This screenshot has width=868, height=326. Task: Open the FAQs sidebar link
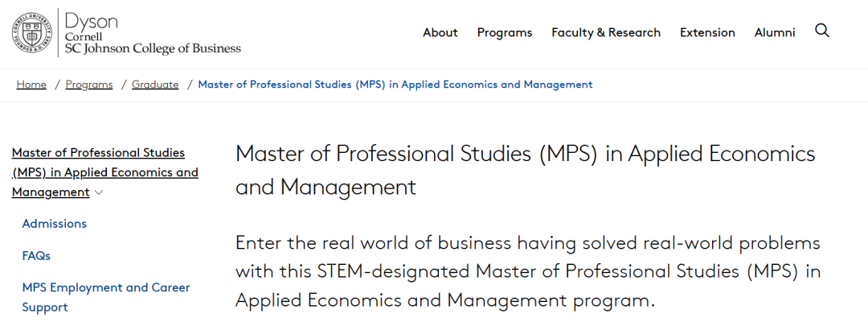point(36,256)
